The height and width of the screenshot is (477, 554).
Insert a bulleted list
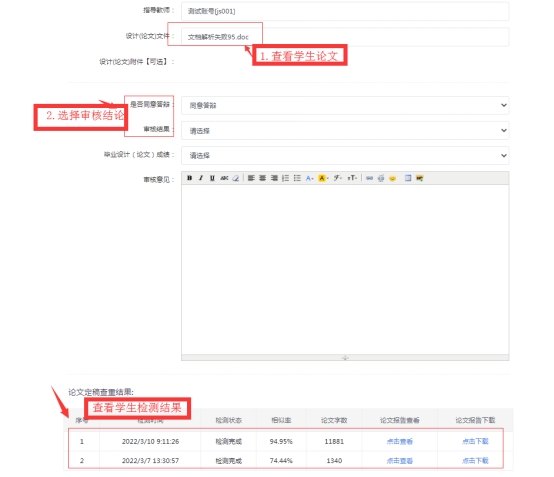pos(297,178)
